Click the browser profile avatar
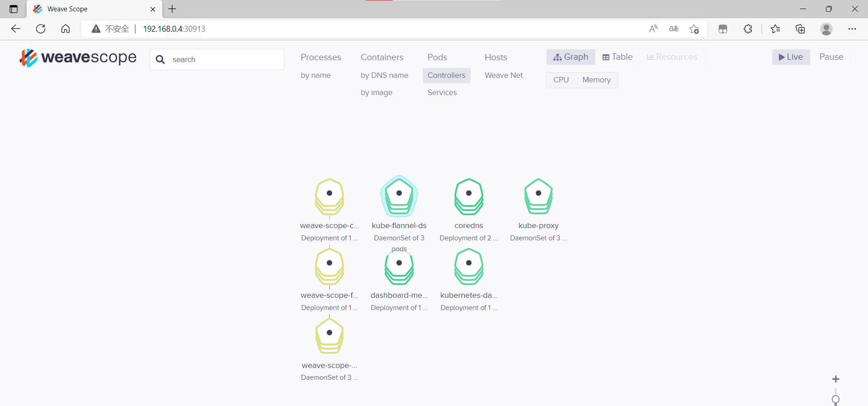This screenshot has height=406, width=868. [x=826, y=29]
